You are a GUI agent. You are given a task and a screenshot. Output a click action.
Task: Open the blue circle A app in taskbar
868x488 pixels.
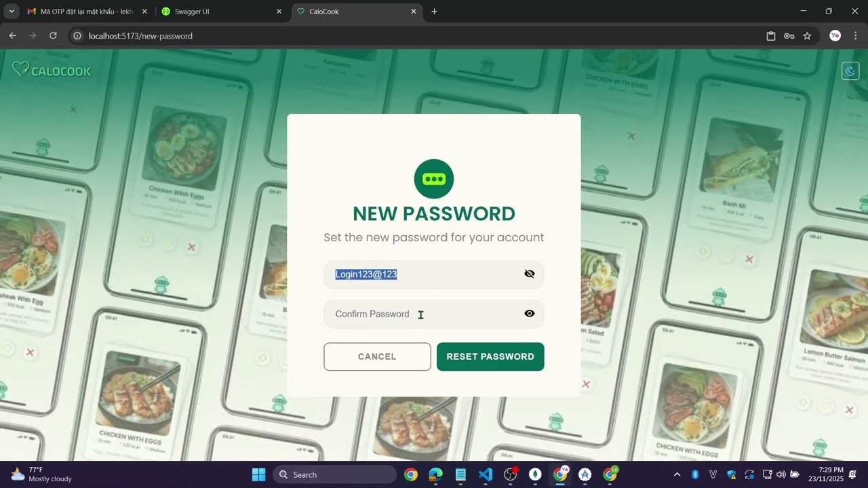click(x=585, y=474)
